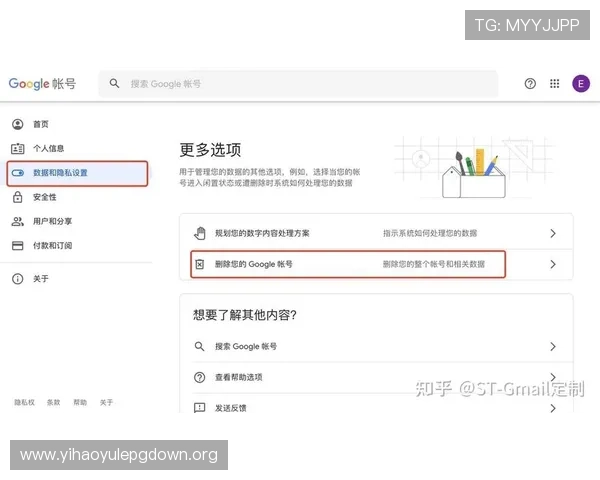Viewport: 600px width, 480px height.
Task: Open 删除您的 Google 帐号 option
Action: click(376, 264)
